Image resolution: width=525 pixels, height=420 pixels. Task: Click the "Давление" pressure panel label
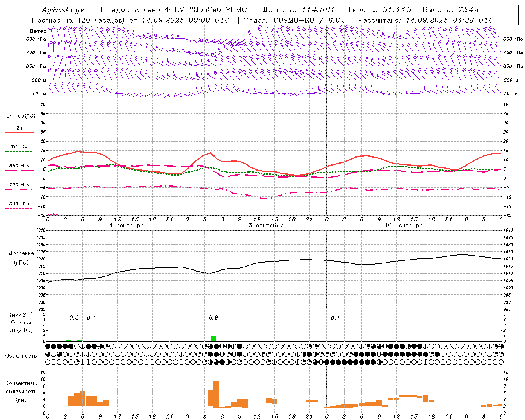point(21,253)
